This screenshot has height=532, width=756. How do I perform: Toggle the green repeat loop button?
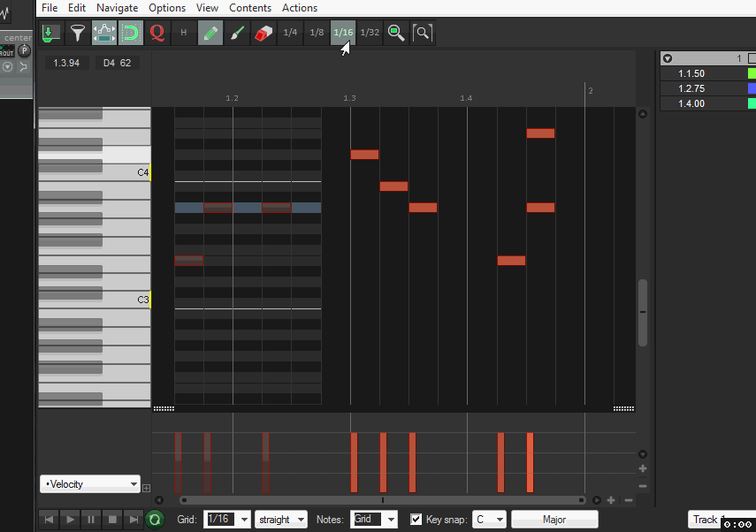155,520
